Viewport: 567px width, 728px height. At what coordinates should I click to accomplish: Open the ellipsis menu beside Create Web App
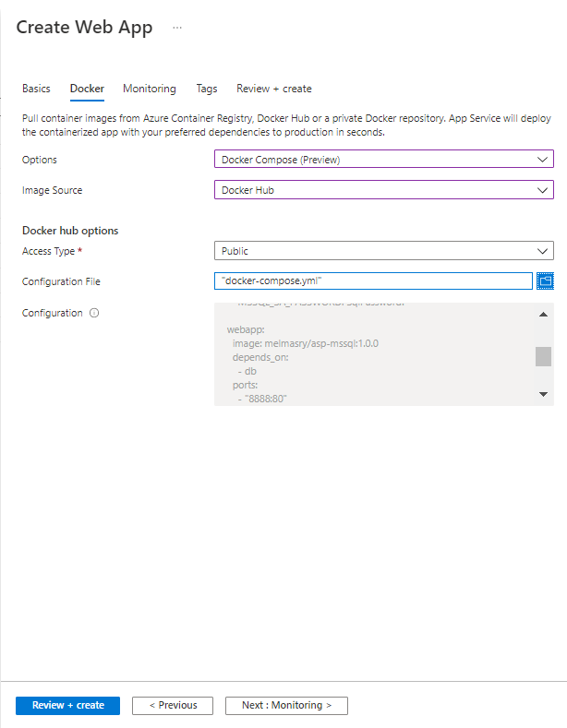pyautogui.click(x=177, y=28)
